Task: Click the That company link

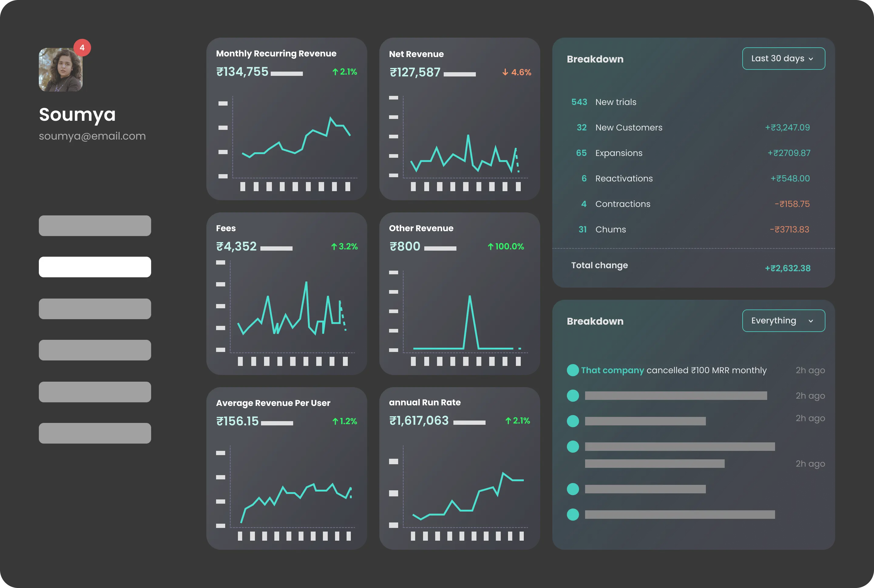Action: pos(612,370)
